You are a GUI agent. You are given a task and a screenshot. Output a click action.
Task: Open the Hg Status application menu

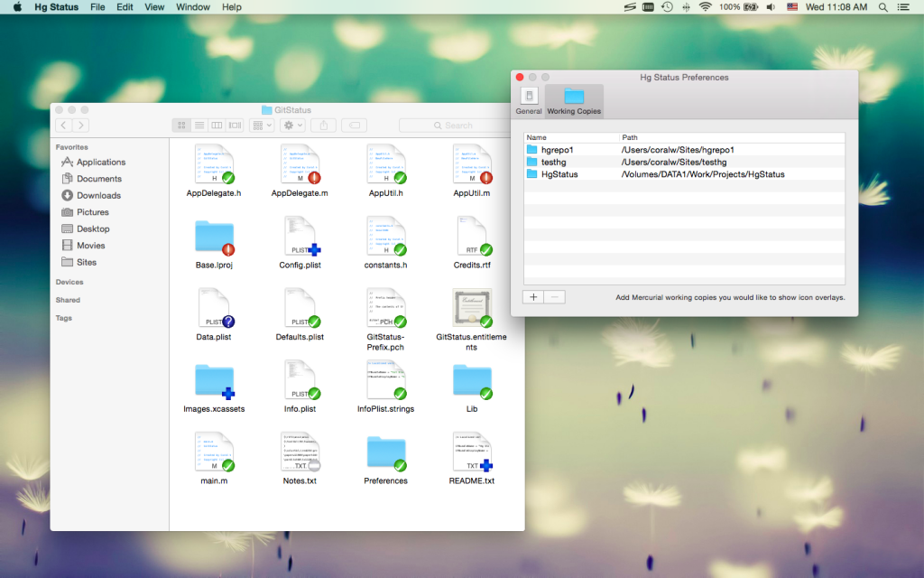56,7
